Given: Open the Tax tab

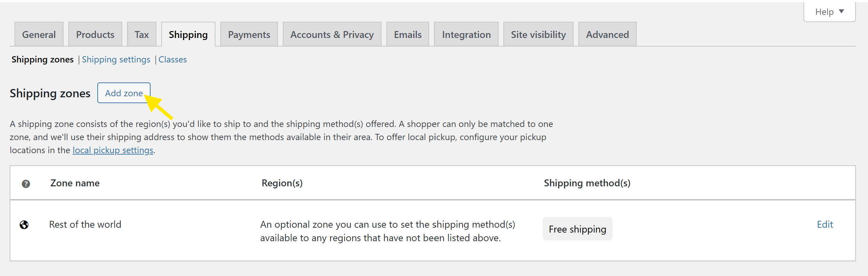Looking at the screenshot, I should [142, 34].
